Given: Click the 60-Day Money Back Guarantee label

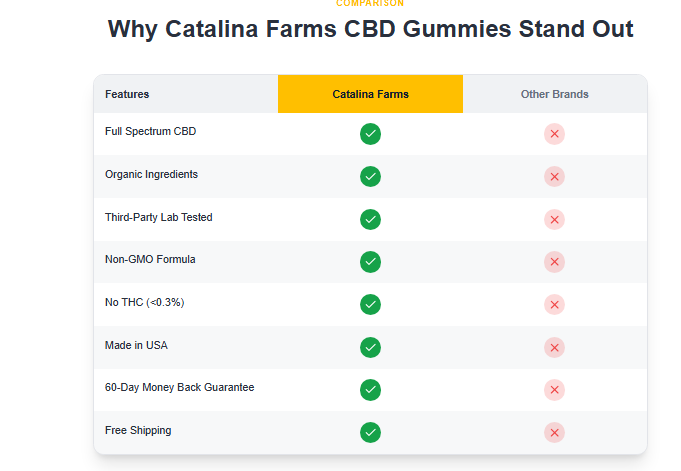Looking at the screenshot, I should click(x=179, y=387).
